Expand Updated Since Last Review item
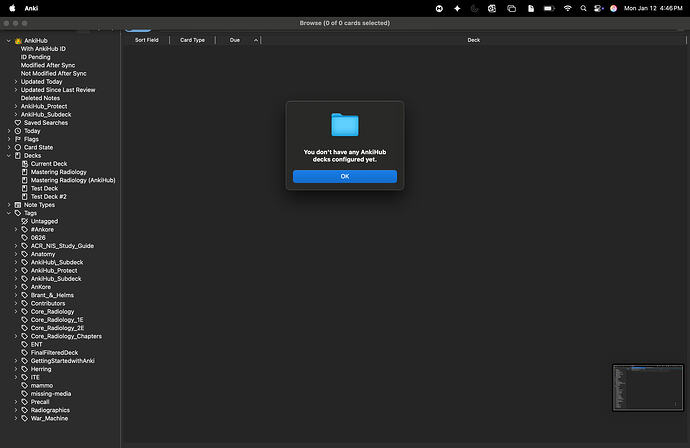 (x=16, y=90)
